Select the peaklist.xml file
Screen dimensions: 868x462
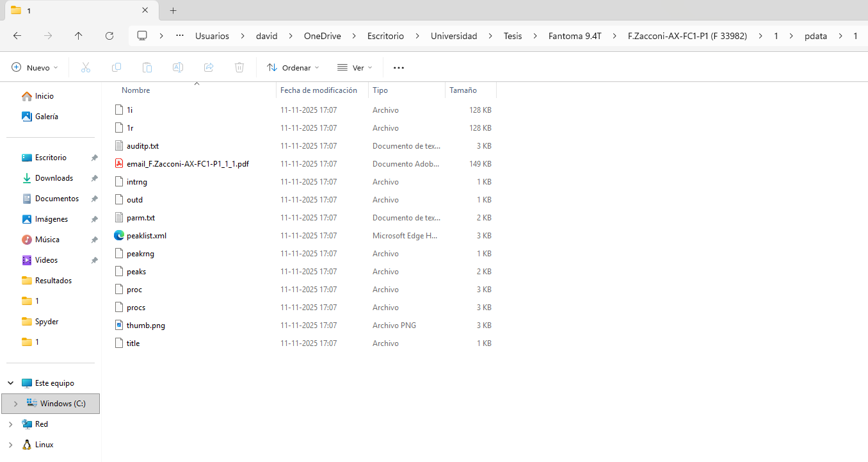pyautogui.click(x=147, y=236)
